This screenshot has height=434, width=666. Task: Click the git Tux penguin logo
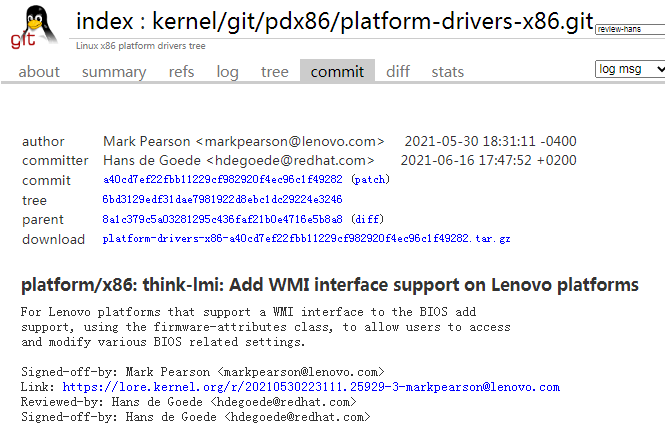point(34,26)
